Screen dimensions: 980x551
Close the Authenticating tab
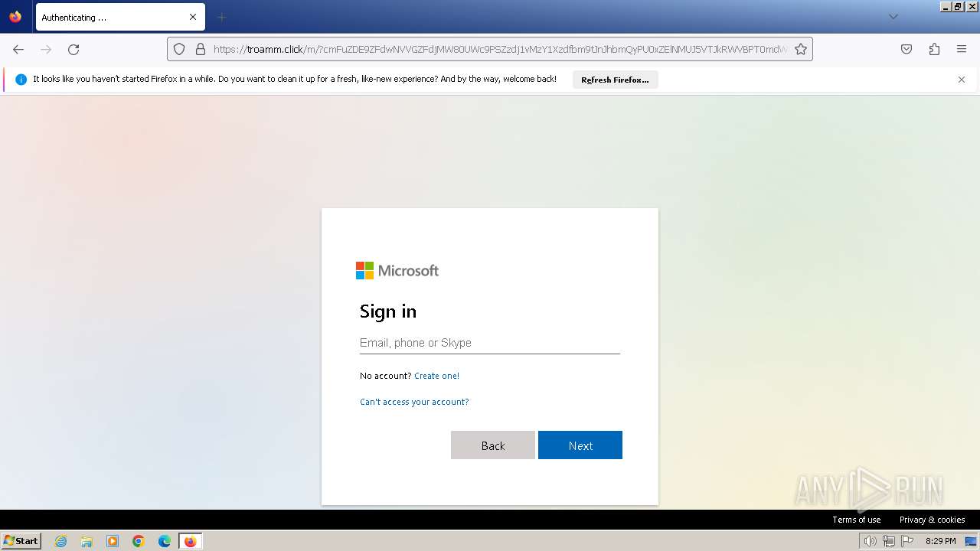click(x=193, y=17)
